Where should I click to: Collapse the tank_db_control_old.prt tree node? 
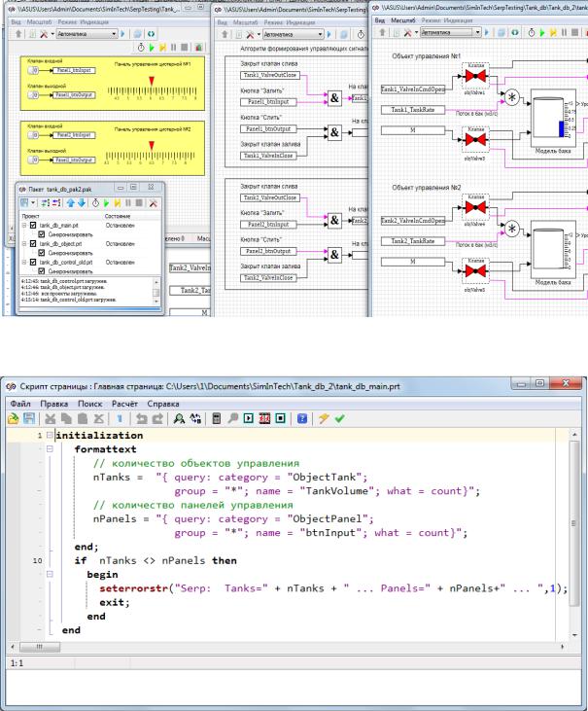pyautogui.click(x=24, y=262)
